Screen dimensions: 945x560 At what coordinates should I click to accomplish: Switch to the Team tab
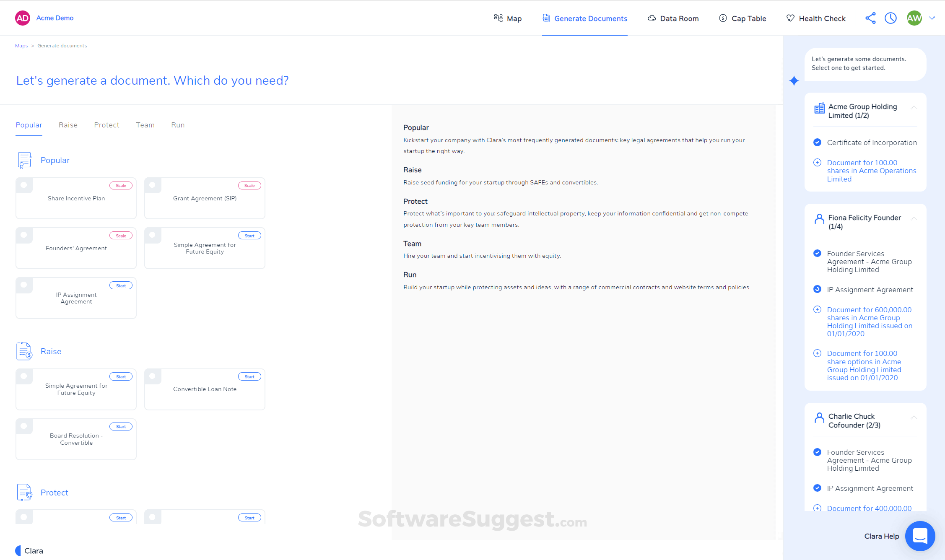point(145,124)
